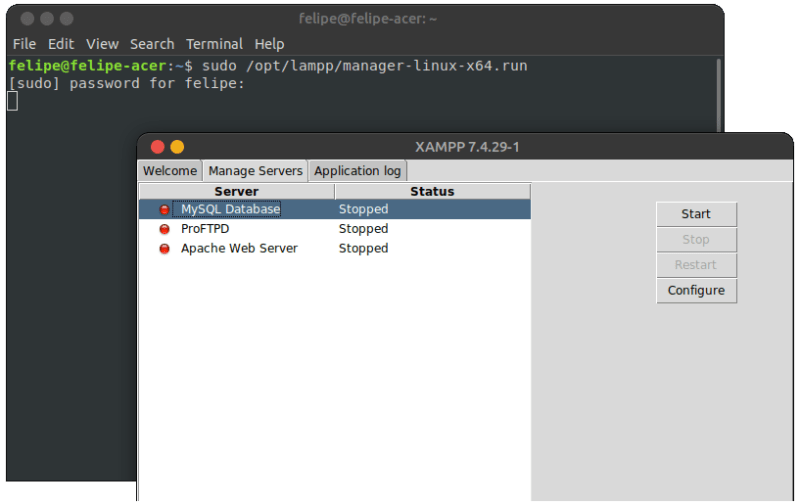Open the View menu in the terminal
The height and width of the screenshot is (504, 800).
(x=102, y=44)
